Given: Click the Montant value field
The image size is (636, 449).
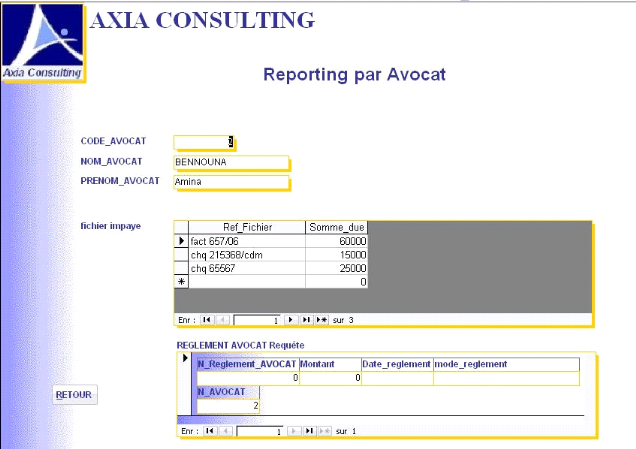Looking at the screenshot, I should [330, 378].
